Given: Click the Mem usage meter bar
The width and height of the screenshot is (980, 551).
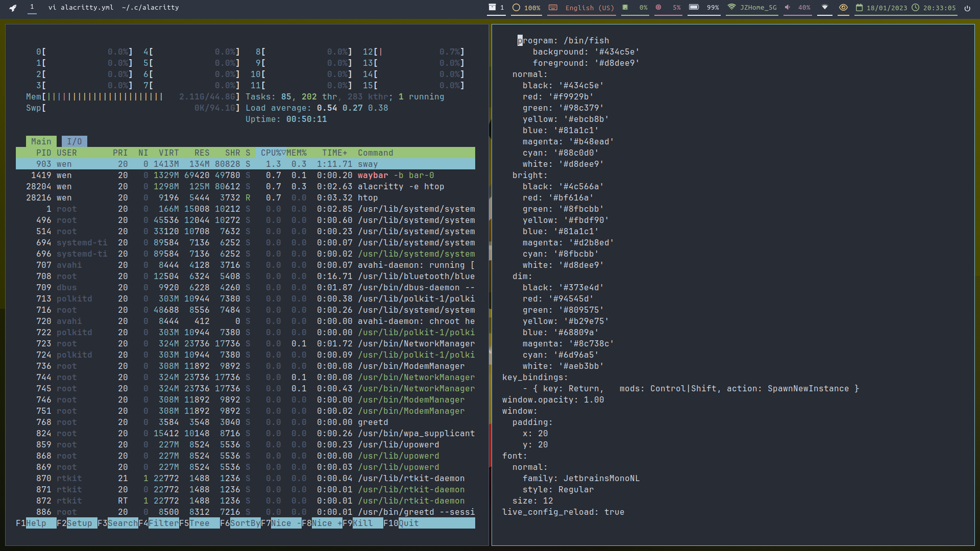Looking at the screenshot, I should [133, 96].
